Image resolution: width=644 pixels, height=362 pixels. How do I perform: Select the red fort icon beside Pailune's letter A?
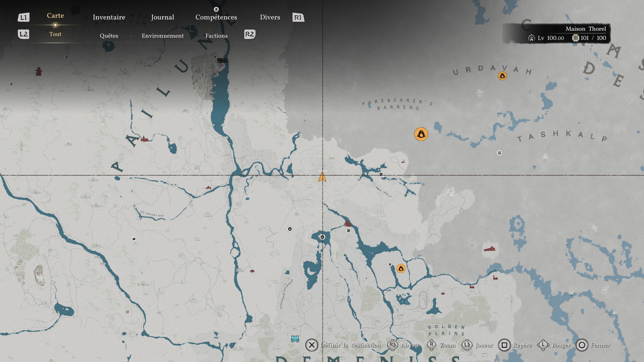[145, 139]
